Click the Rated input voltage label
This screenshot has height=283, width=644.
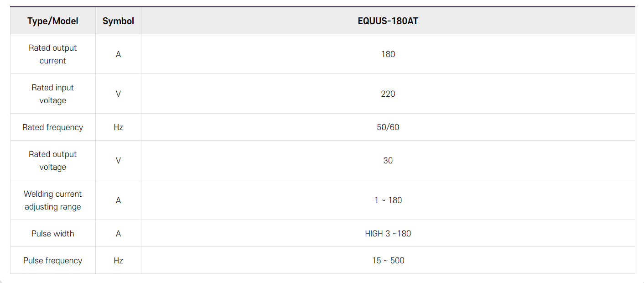53,94
